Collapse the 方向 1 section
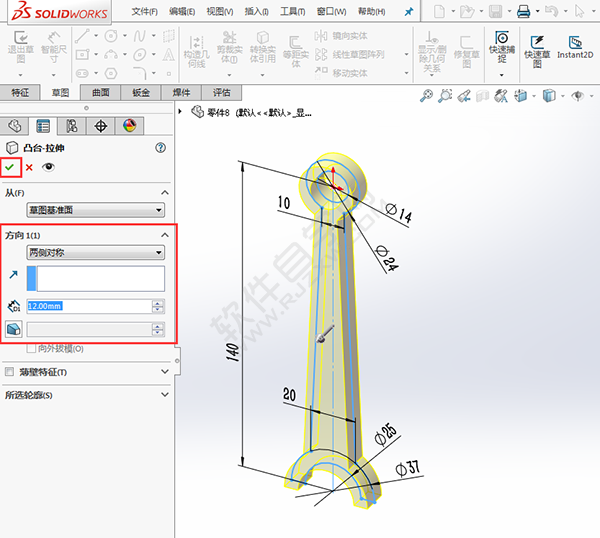 [x=165, y=235]
